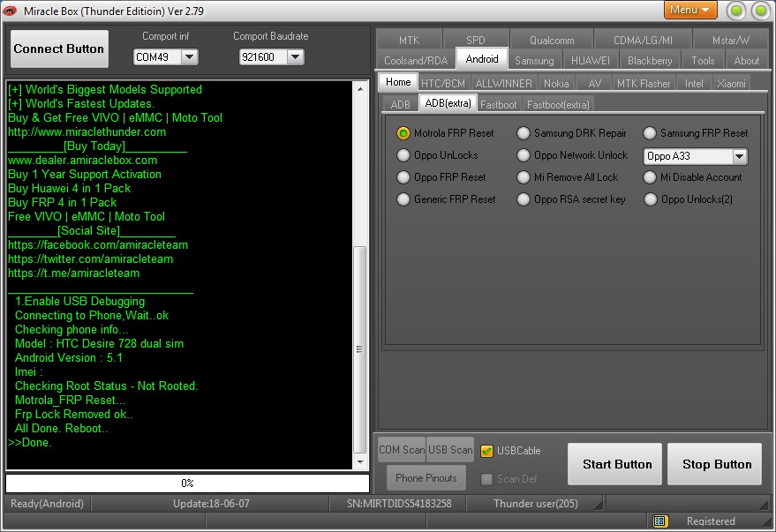The height and width of the screenshot is (532, 776).
Task: Switch to the Mstar/W tab
Action: point(730,40)
